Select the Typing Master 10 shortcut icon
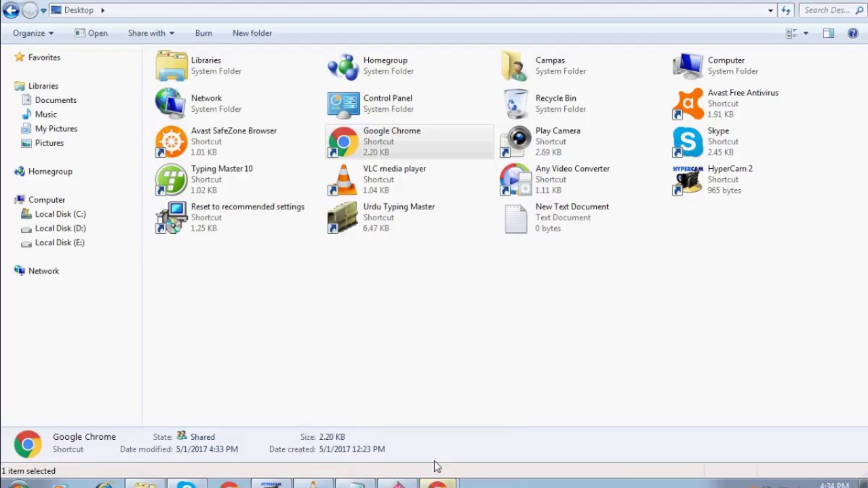Image resolution: width=868 pixels, height=488 pixels. pyautogui.click(x=172, y=180)
